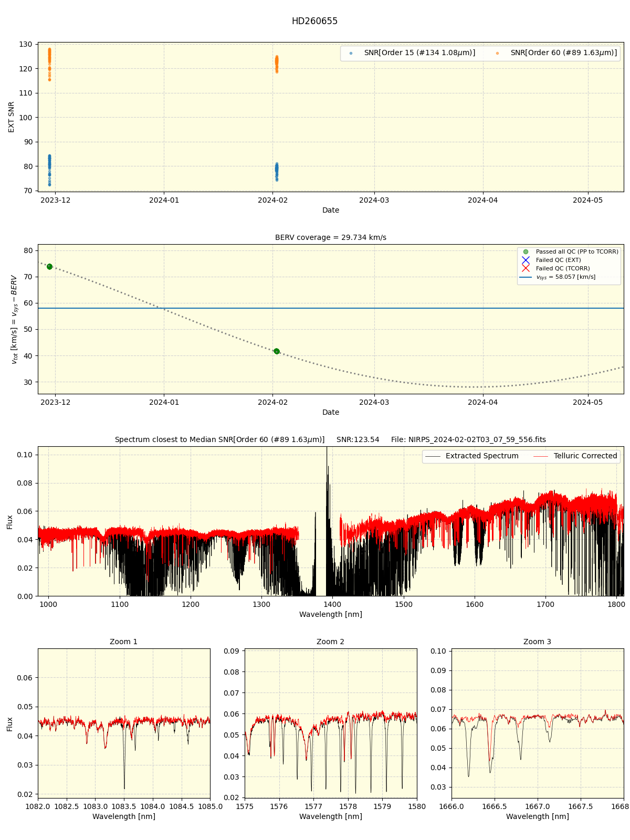Click the orange SNR cluster near 2024-02
630x840 pixels.
[x=277, y=64]
